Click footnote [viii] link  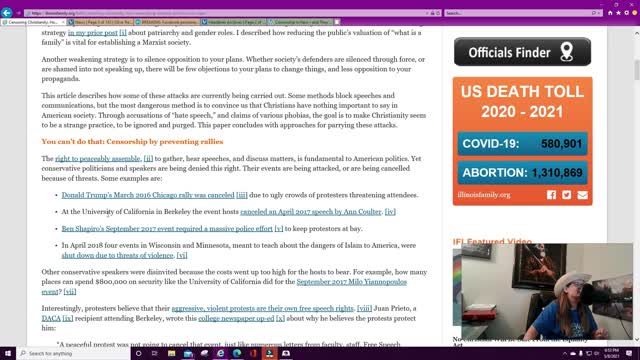364,309
